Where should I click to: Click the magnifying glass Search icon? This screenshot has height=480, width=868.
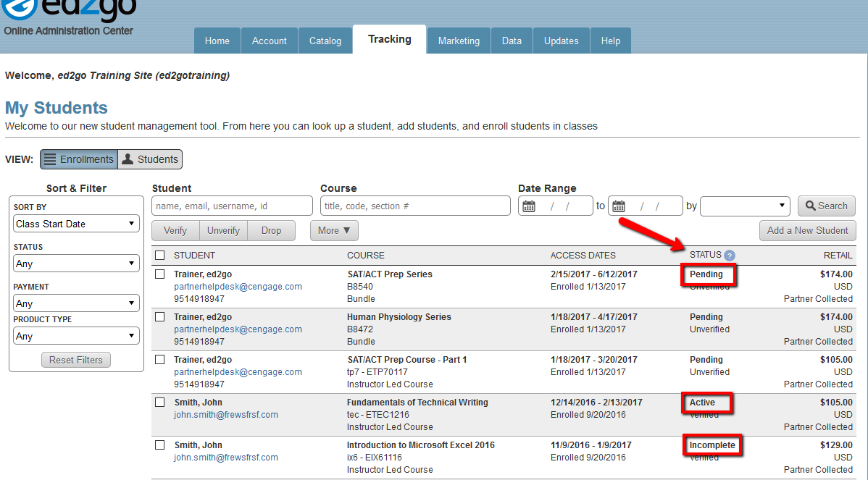pyautogui.click(x=809, y=206)
